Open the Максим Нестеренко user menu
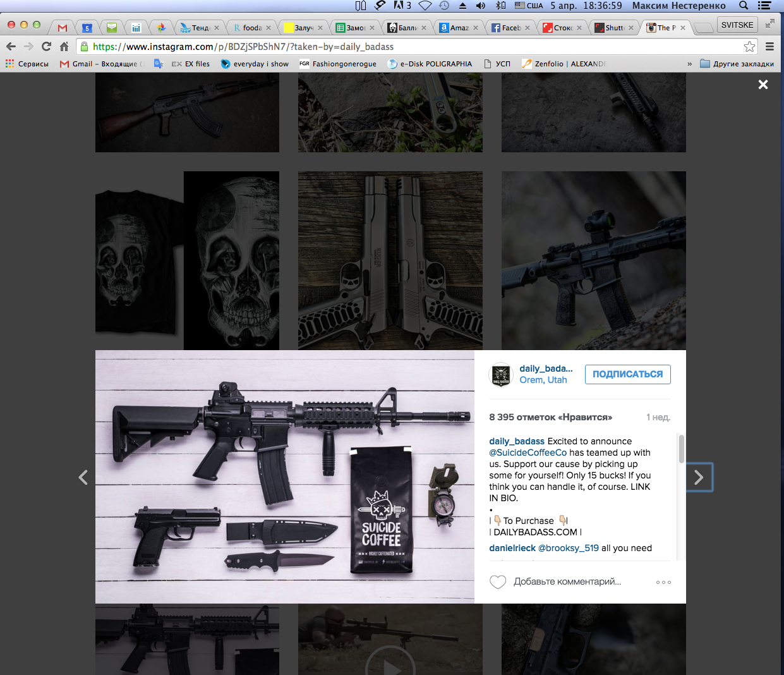Screen dimensions: 784x675 679,6
